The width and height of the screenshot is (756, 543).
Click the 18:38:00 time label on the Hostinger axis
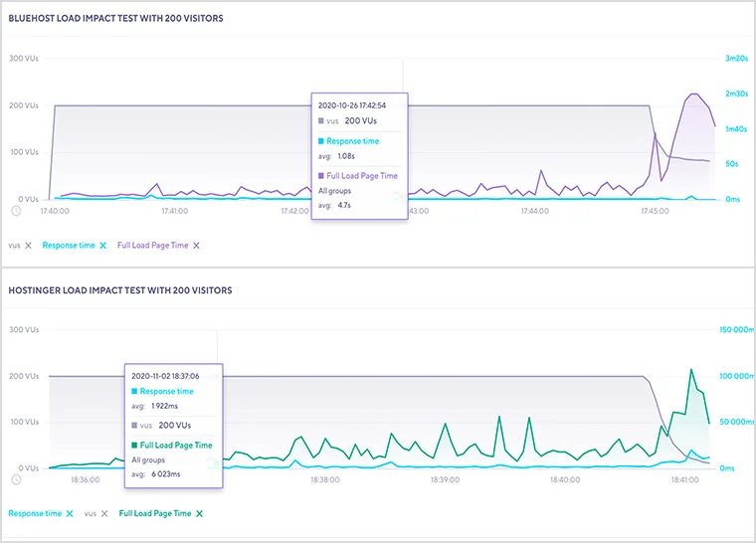[325, 479]
